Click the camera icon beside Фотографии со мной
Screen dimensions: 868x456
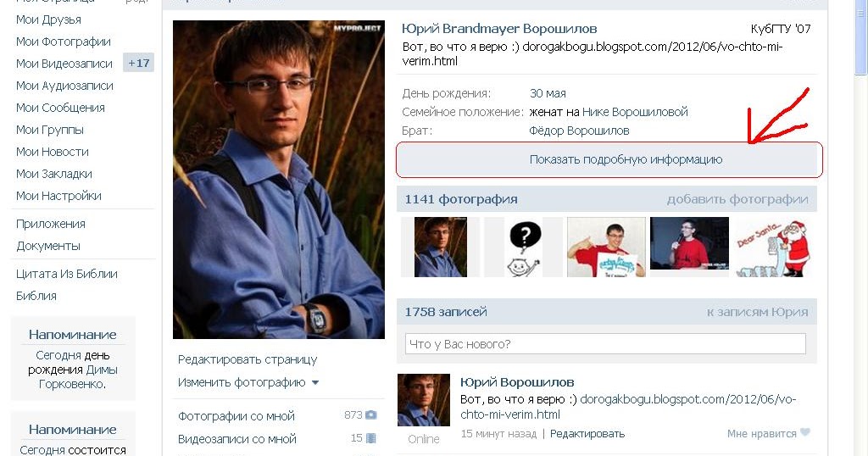[x=371, y=415]
